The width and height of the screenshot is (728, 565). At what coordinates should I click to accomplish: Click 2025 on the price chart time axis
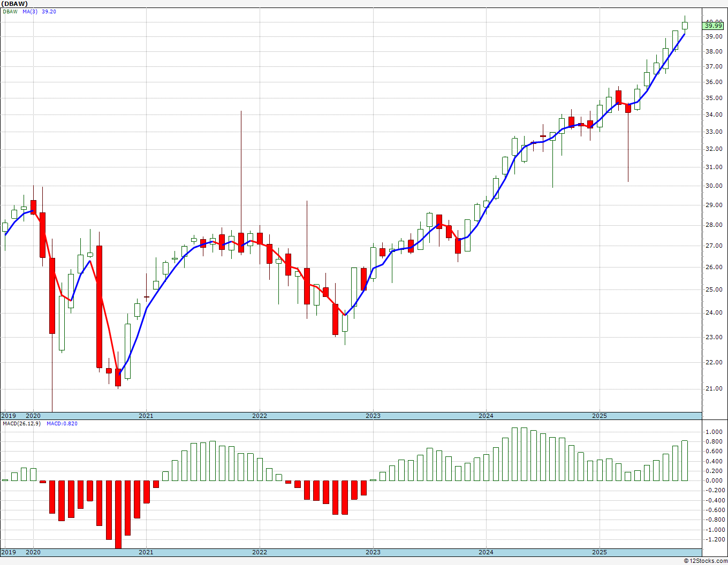click(600, 416)
